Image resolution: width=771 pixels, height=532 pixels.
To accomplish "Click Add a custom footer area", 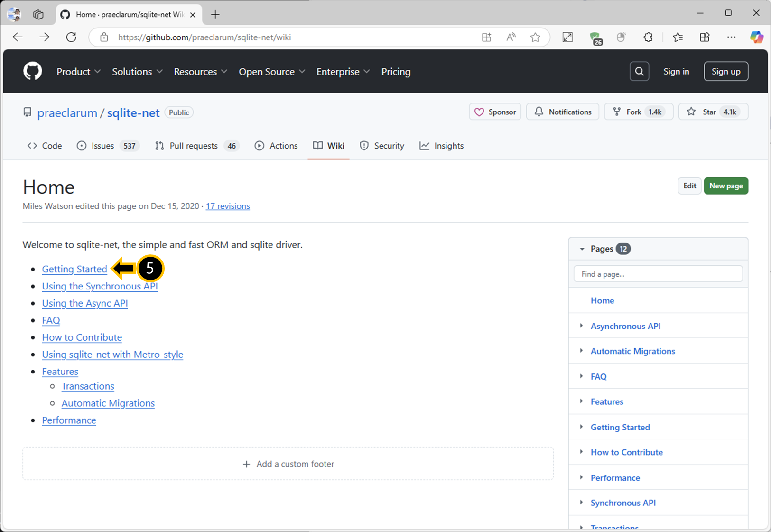I will 288,464.
